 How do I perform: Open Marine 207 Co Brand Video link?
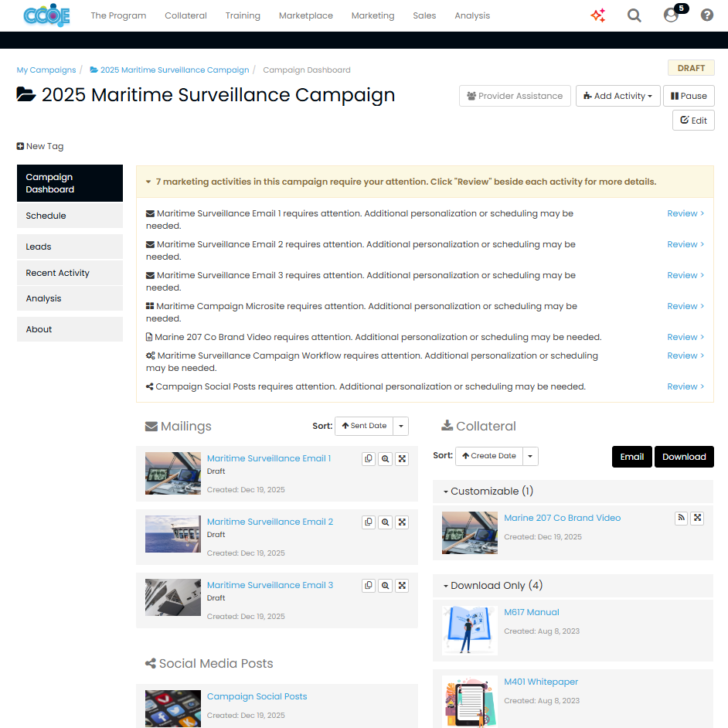pos(563,518)
